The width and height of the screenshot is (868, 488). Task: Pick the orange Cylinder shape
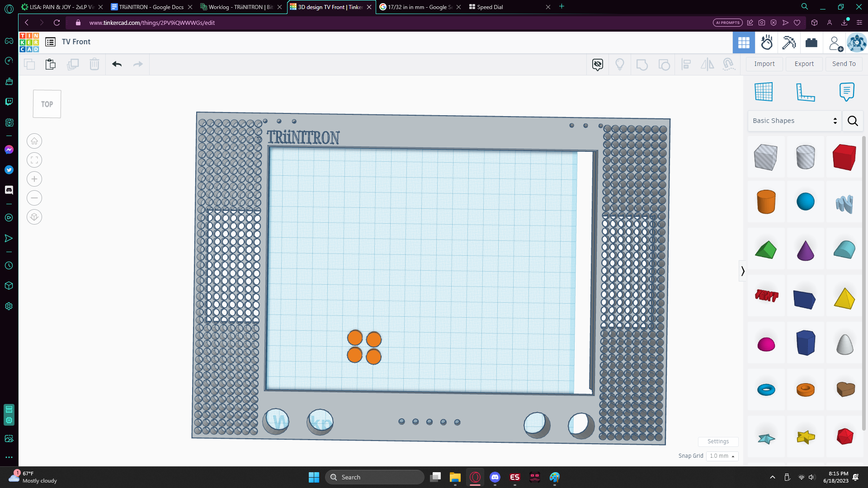click(x=766, y=202)
